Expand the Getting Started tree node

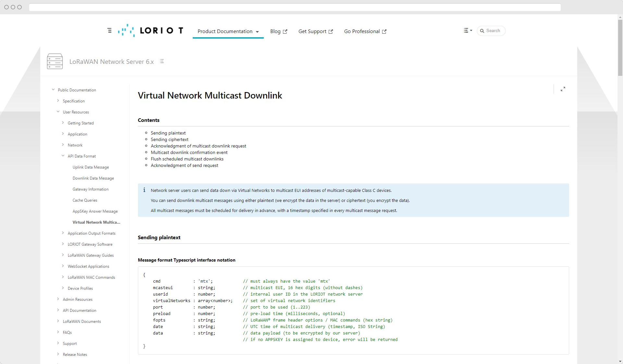63,123
